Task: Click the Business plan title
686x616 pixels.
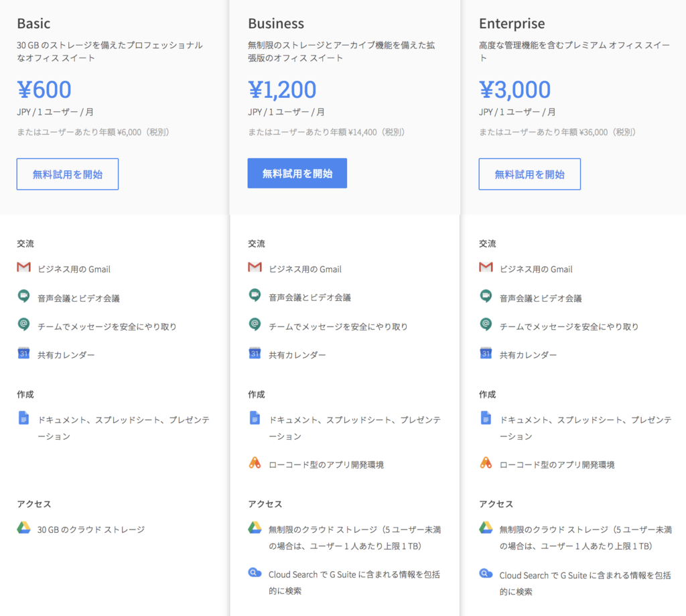Action: coord(276,23)
